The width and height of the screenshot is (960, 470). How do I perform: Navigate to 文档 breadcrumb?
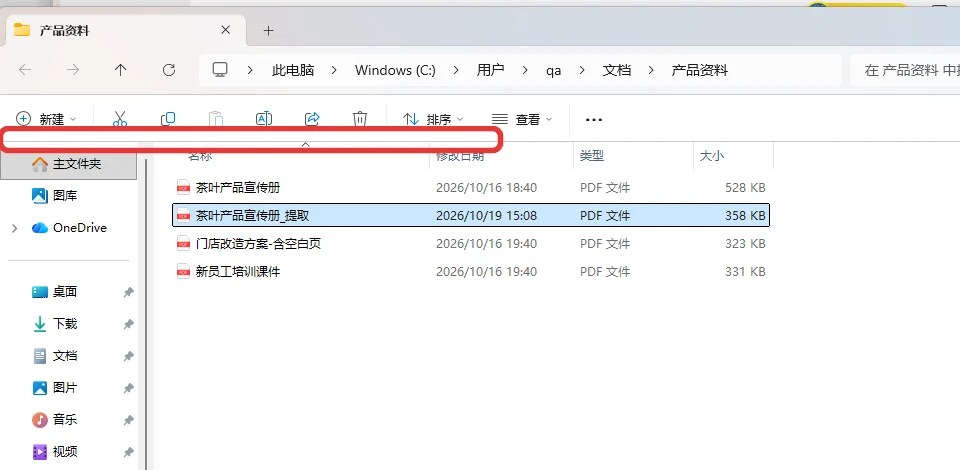pyautogui.click(x=617, y=70)
